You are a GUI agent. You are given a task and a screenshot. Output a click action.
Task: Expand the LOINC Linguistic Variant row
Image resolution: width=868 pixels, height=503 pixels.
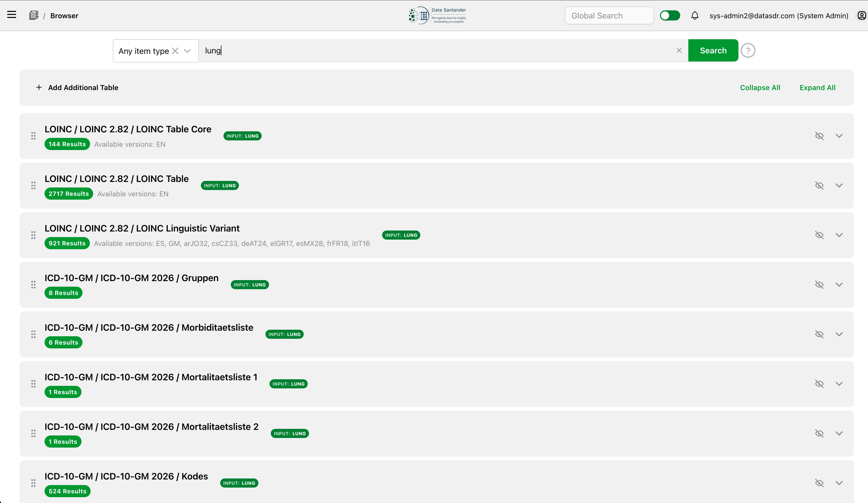pos(839,235)
